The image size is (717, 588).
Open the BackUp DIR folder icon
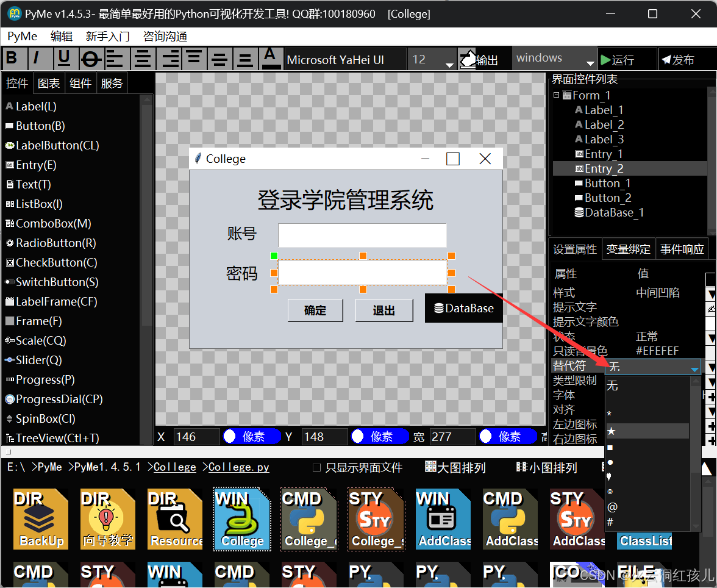(x=41, y=519)
